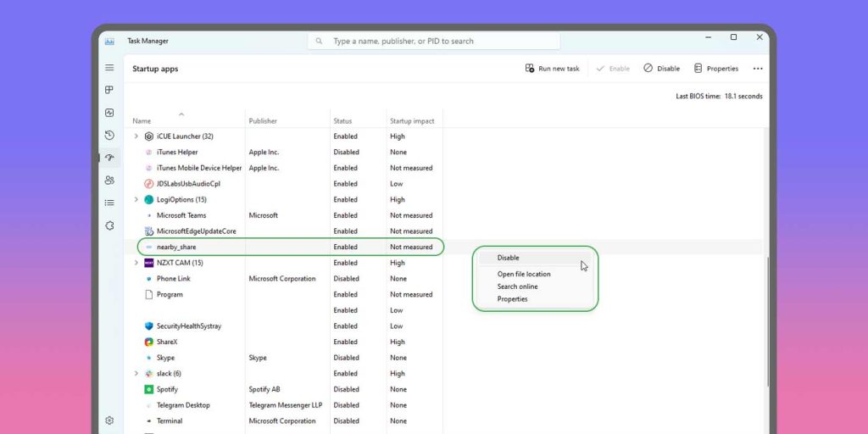Open the hamburger navigation menu
Viewport: 868px width, 434px height.
pos(109,68)
